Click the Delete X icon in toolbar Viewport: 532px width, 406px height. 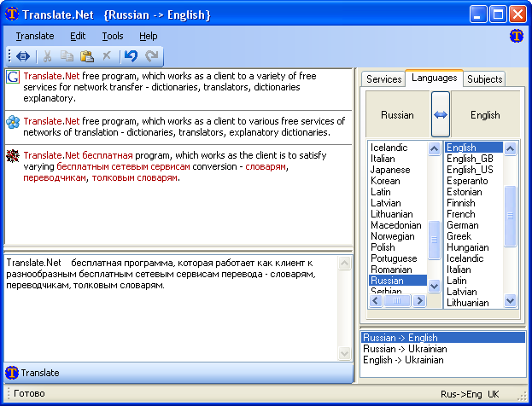pyautogui.click(x=107, y=55)
